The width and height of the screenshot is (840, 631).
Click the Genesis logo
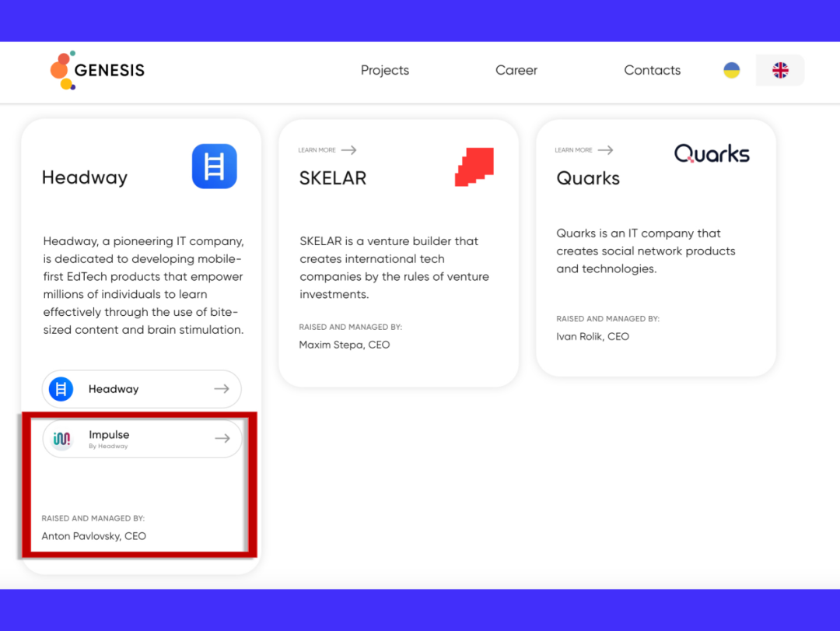pyautogui.click(x=97, y=70)
